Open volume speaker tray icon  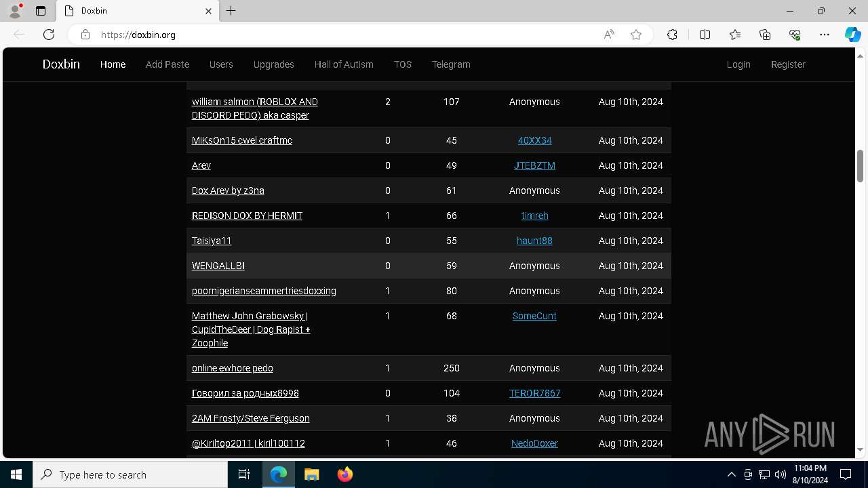coord(781,474)
